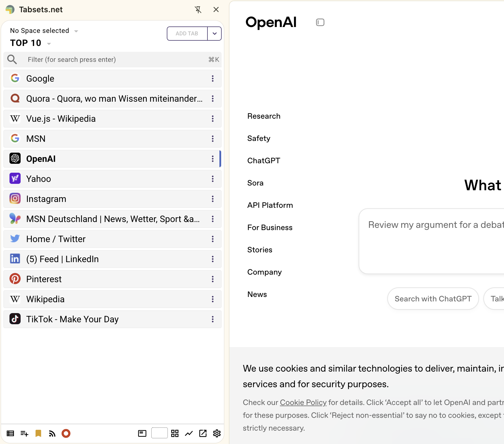The width and height of the screenshot is (504, 444).
Task: Open the Home / Twitter entry
Action: pos(112,239)
